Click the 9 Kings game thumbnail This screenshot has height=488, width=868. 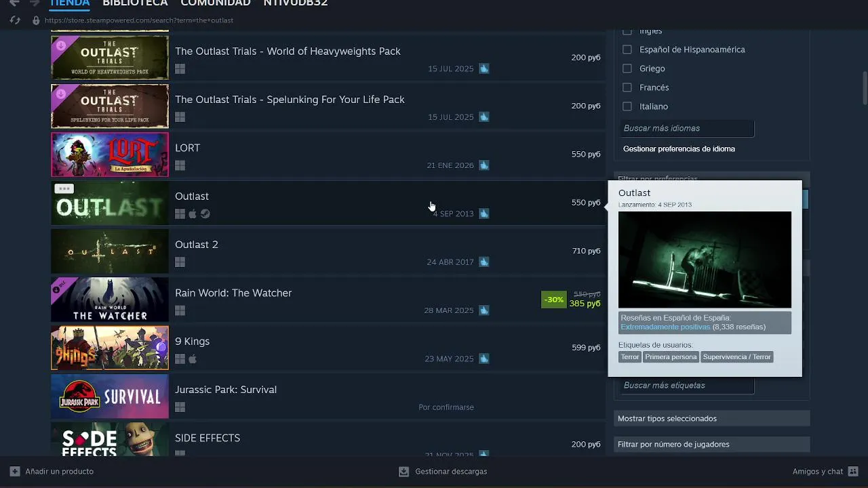(x=110, y=348)
